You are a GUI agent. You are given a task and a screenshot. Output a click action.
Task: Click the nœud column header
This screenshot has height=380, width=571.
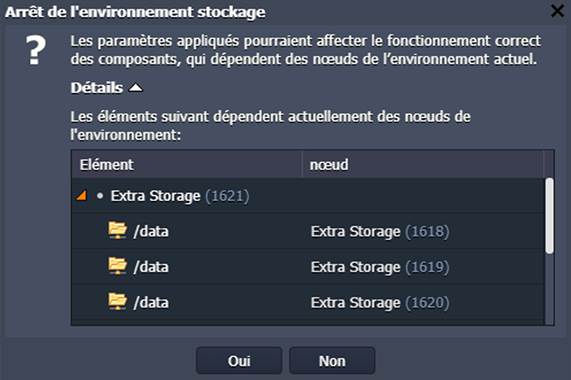[422, 165]
